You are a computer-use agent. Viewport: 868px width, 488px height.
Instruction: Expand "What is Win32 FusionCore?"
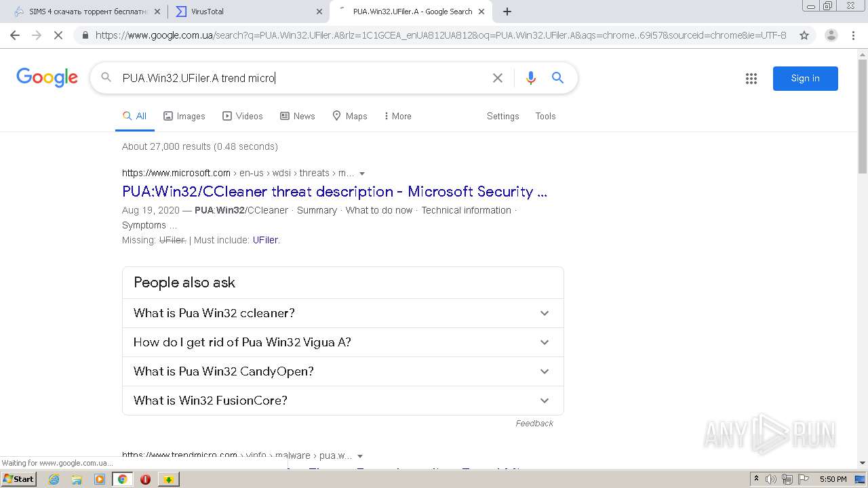click(x=343, y=401)
